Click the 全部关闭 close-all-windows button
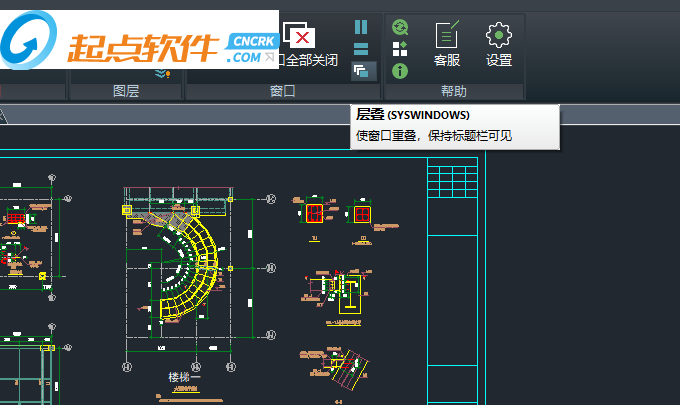 (308, 45)
